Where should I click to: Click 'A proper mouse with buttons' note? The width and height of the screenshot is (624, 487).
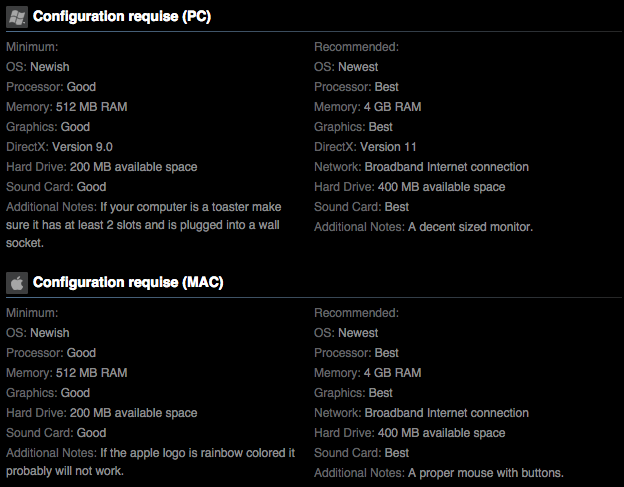(x=439, y=473)
